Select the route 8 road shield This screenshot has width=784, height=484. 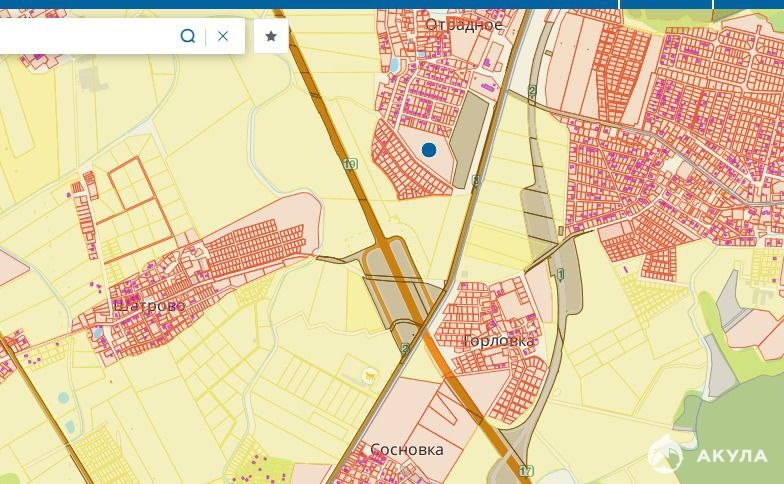tap(476, 181)
